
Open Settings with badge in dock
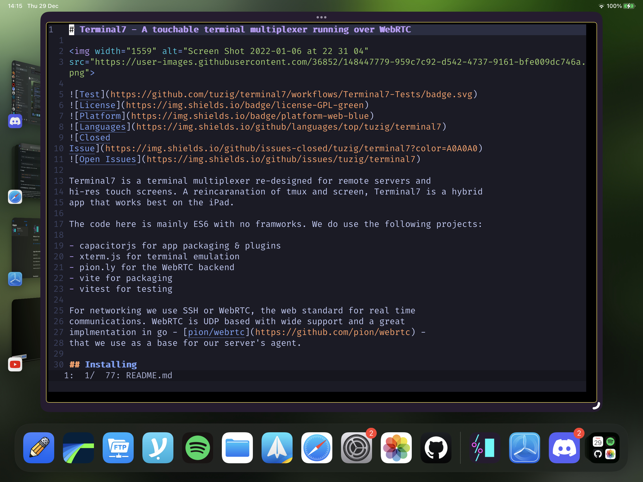point(356,448)
